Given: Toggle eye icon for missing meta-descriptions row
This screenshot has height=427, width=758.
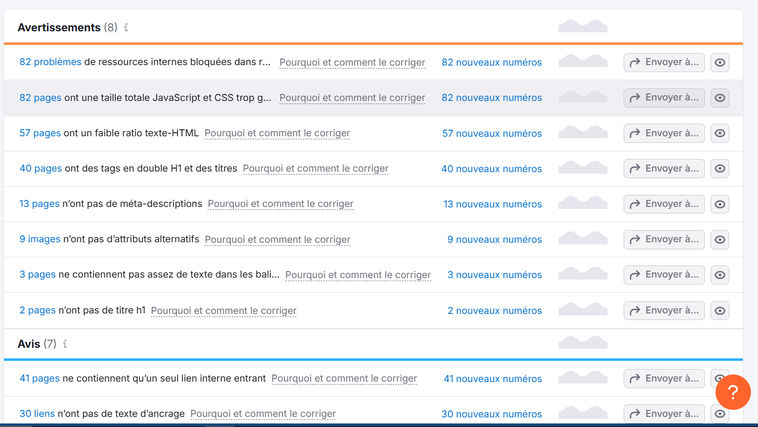Looking at the screenshot, I should click(720, 204).
